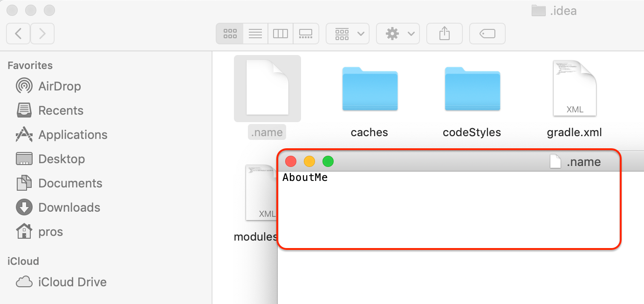This screenshot has width=644, height=304.
Task: Open the grouping options dropdown
Action: click(x=347, y=33)
